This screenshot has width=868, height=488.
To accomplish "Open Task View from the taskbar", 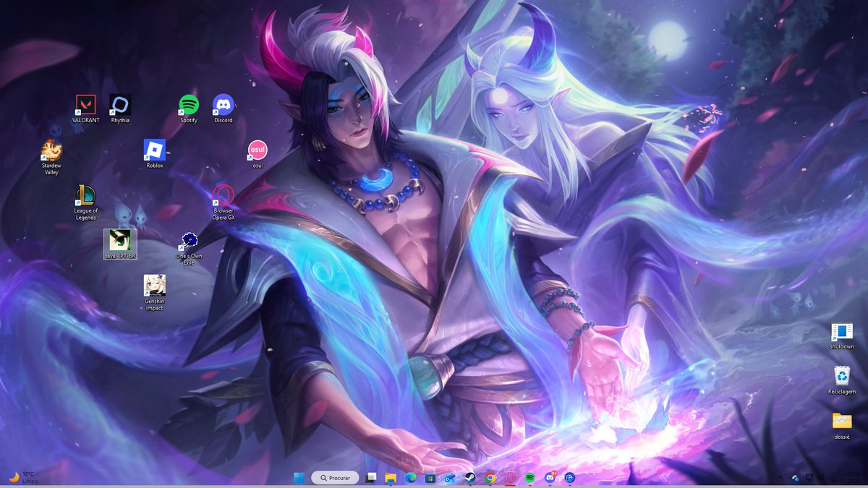I will pos(371,478).
